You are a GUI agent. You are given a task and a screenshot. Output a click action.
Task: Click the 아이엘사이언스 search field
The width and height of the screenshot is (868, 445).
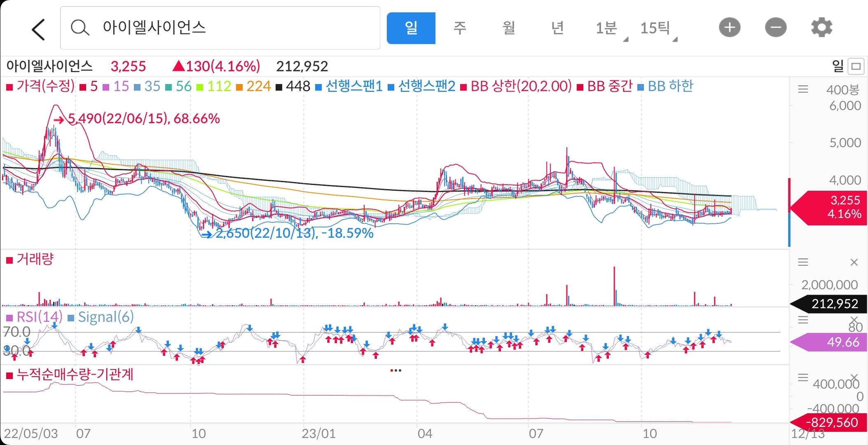(x=220, y=28)
